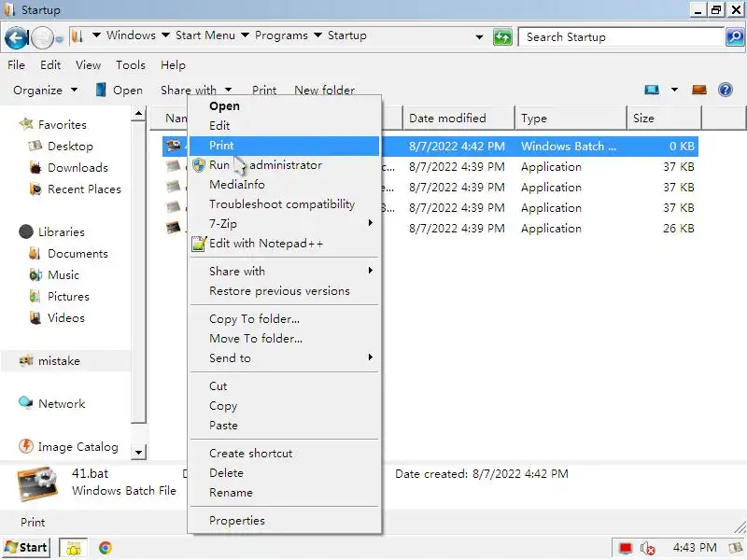Click the Libraries icon
The width and height of the screenshot is (747, 560).
(26, 231)
